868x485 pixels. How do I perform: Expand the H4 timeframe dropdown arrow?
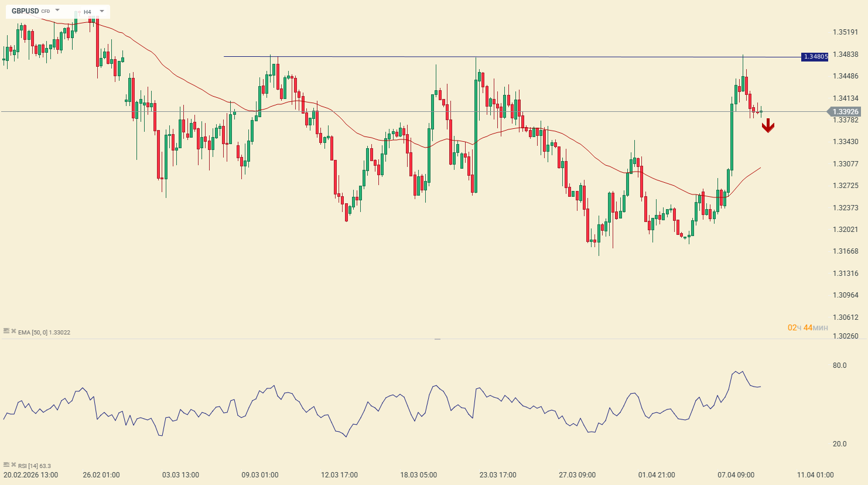pos(102,11)
